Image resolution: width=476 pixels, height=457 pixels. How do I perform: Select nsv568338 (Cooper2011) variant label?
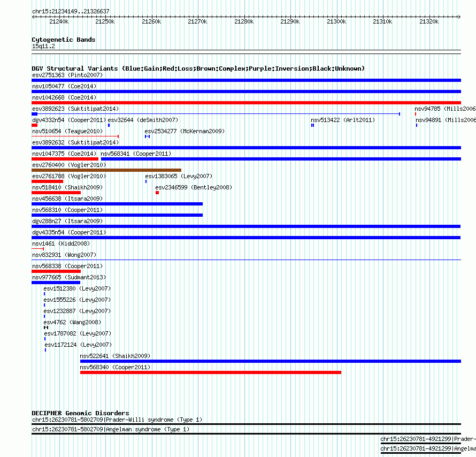tap(67, 266)
